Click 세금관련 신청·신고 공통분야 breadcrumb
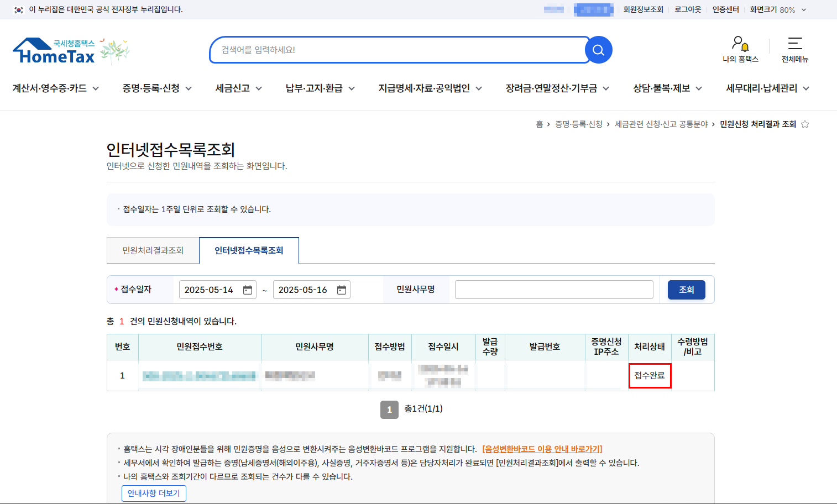Image resolution: width=837 pixels, height=504 pixels. tap(661, 124)
